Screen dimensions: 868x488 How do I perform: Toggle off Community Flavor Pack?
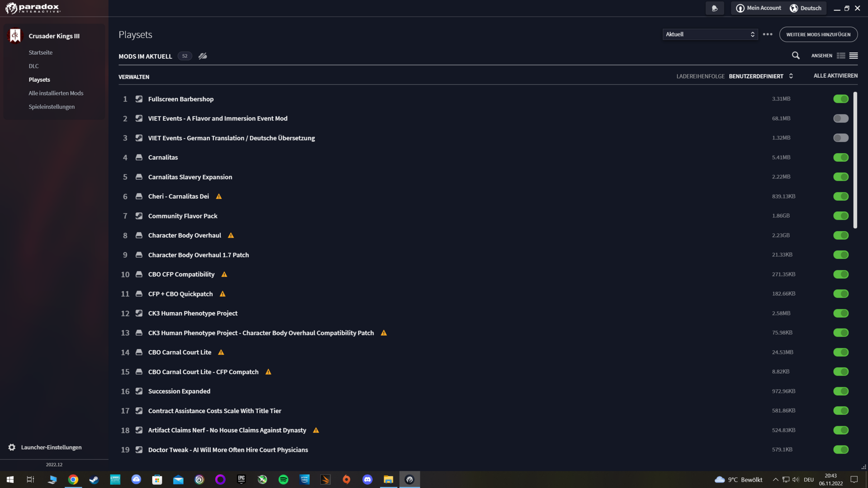pos(841,216)
